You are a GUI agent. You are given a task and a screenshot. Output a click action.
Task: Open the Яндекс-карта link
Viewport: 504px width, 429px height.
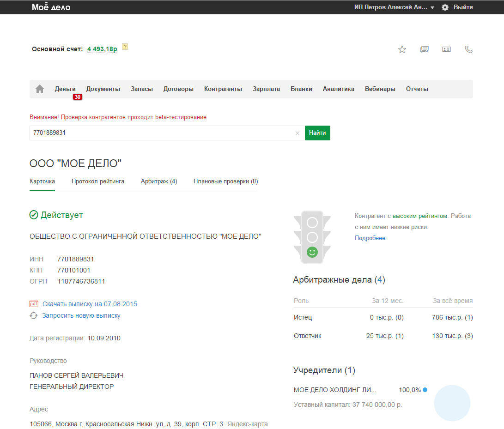tap(248, 424)
